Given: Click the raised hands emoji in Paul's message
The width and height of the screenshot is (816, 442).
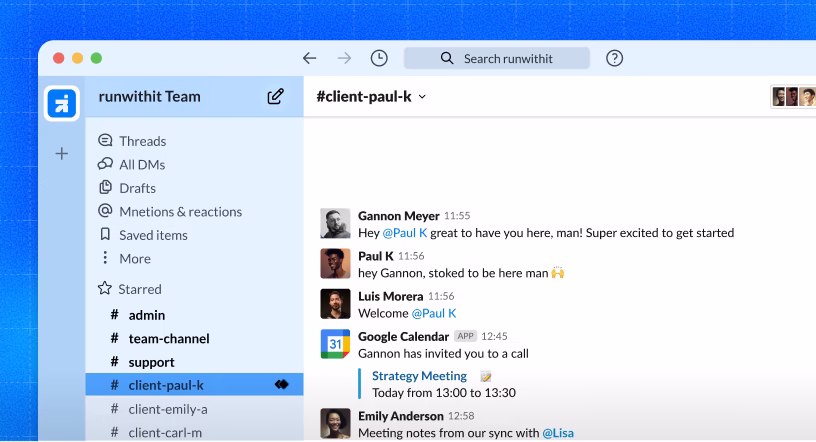Looking at the screenshot, I should 558,272.
